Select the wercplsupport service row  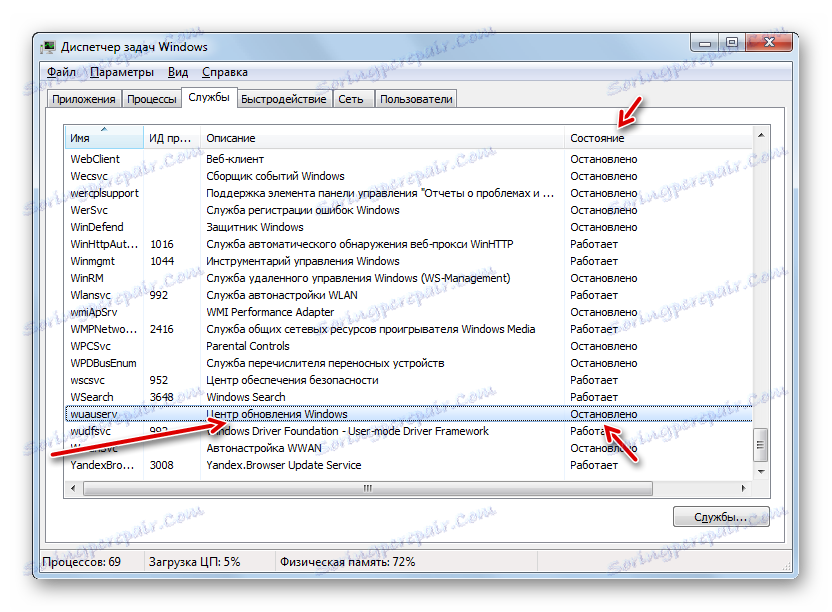tap(409, 193)
